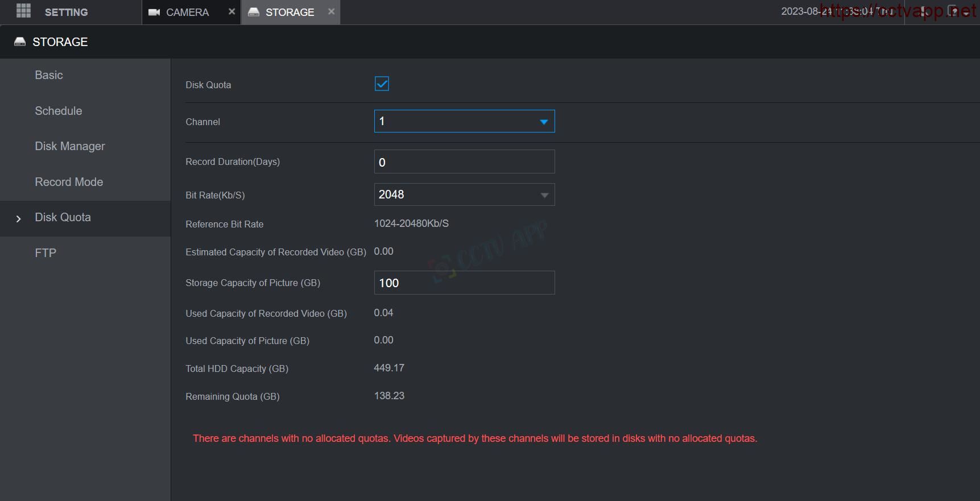The width and height of the screenshot is (980, 501).
Task: Select Disk Quota in the sidebar
Action: 85,217
